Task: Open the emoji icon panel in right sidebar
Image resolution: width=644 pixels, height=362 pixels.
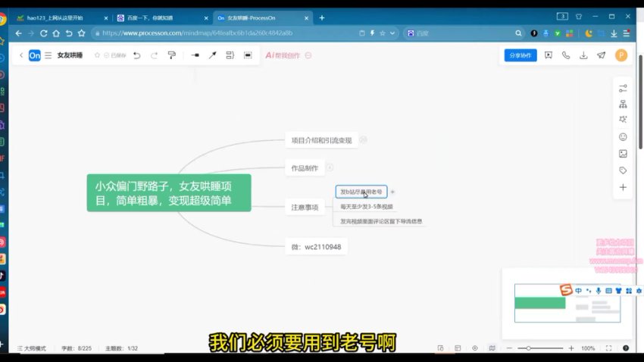Action: (x=623, y=137)
